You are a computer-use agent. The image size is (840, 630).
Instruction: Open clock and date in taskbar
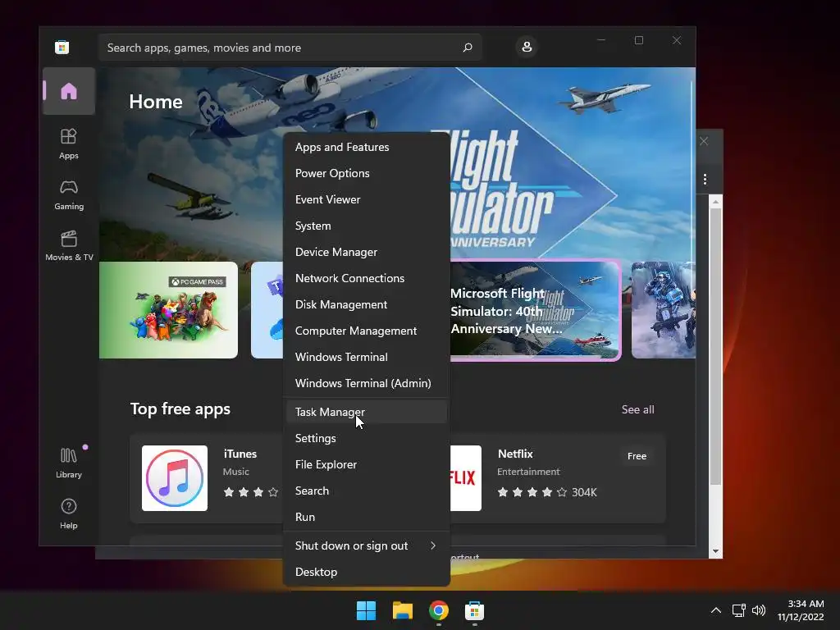pyautogui.click(x=801, y=610)
